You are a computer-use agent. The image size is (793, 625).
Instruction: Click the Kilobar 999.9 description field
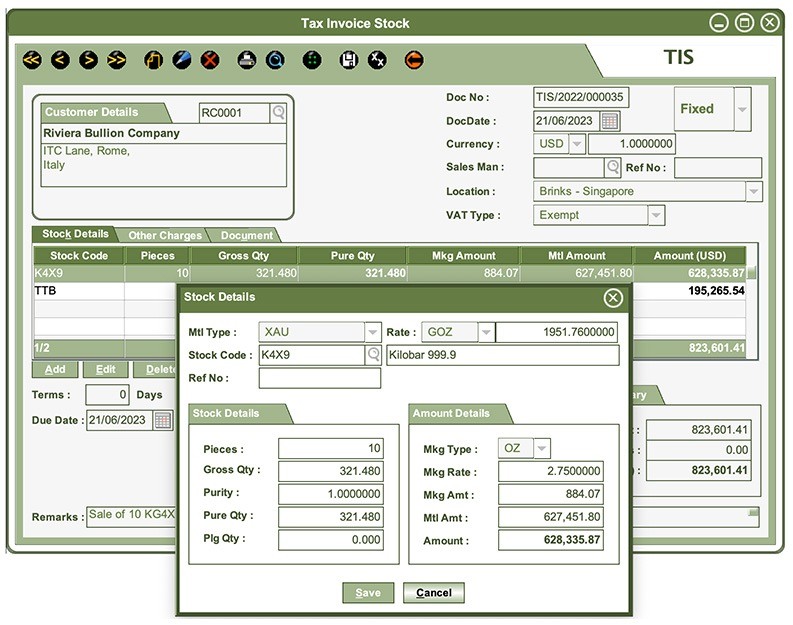tap(503, 355)
